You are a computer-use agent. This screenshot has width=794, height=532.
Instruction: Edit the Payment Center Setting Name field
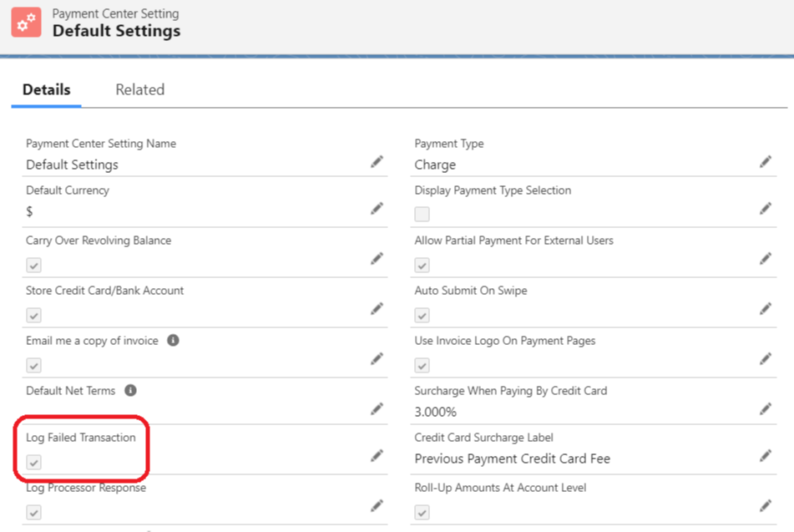tap(377, 162)
